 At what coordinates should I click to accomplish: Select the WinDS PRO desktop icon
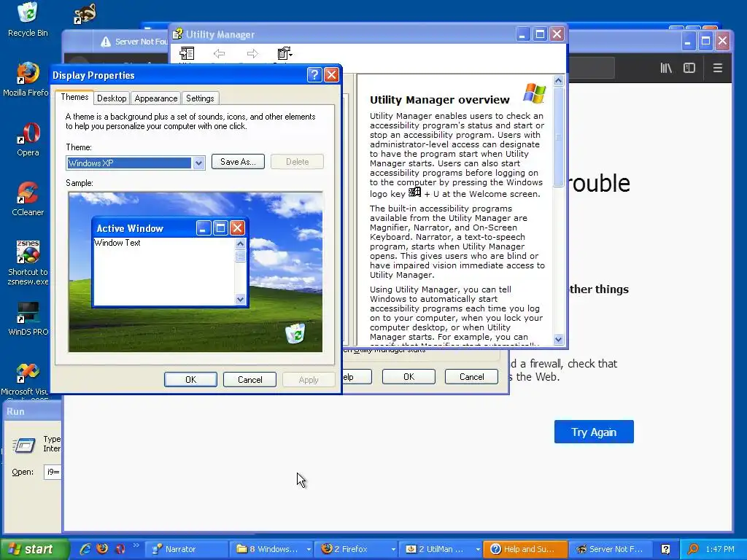[28, 319]
